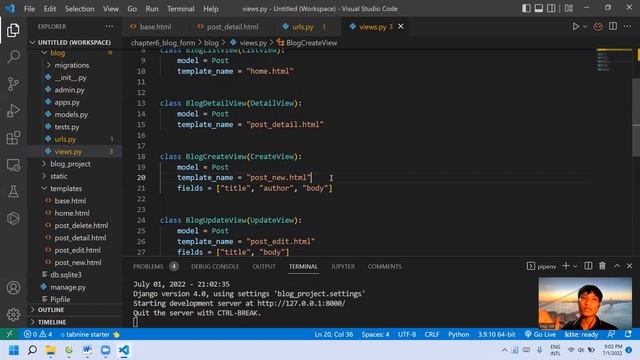
Task: Switch to the DEBUG CONSOLE panel tab
Action: pos(215,267)
